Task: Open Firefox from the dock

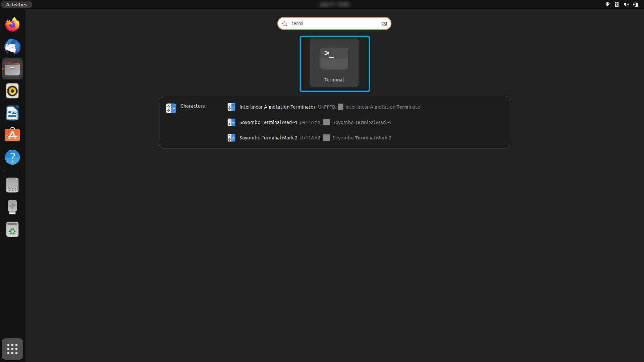Action: coord(12,24)
